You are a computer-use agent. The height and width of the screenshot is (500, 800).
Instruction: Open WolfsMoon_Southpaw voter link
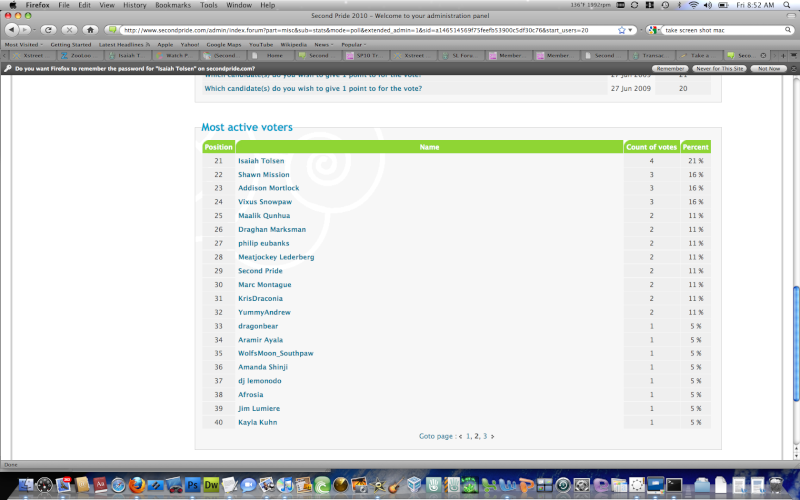tap(276, 353)
